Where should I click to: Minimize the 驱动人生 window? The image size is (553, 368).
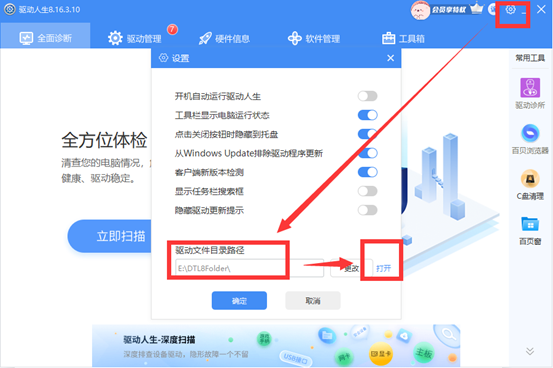click(524, 13)
